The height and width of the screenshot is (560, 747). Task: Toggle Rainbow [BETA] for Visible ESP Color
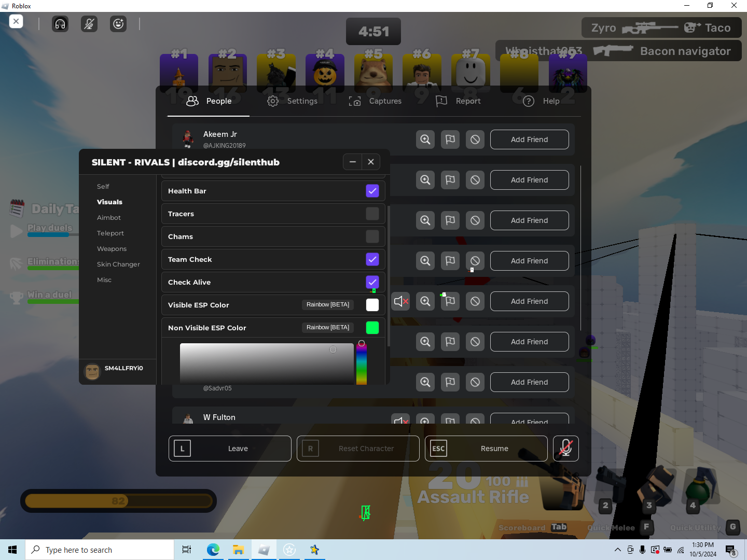coord(328,305)
